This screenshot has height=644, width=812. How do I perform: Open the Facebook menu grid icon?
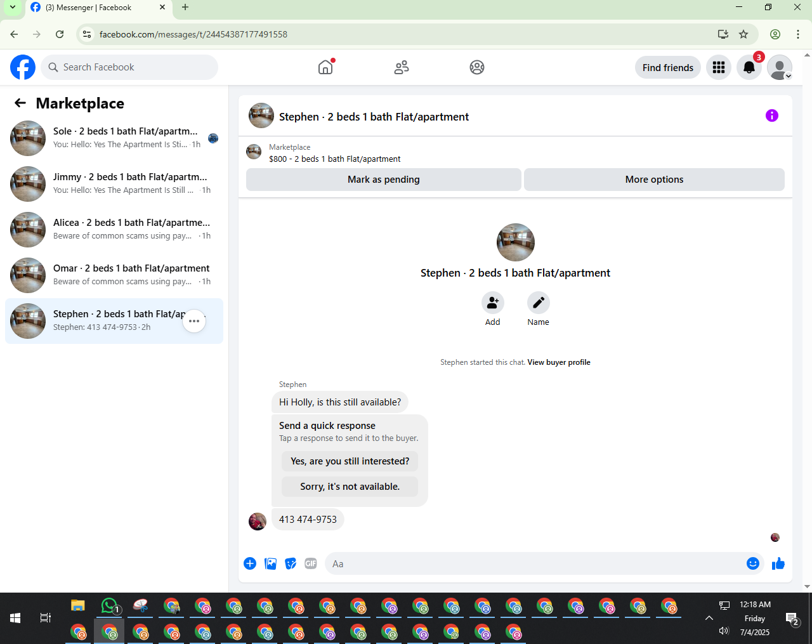tap(719, 67)
